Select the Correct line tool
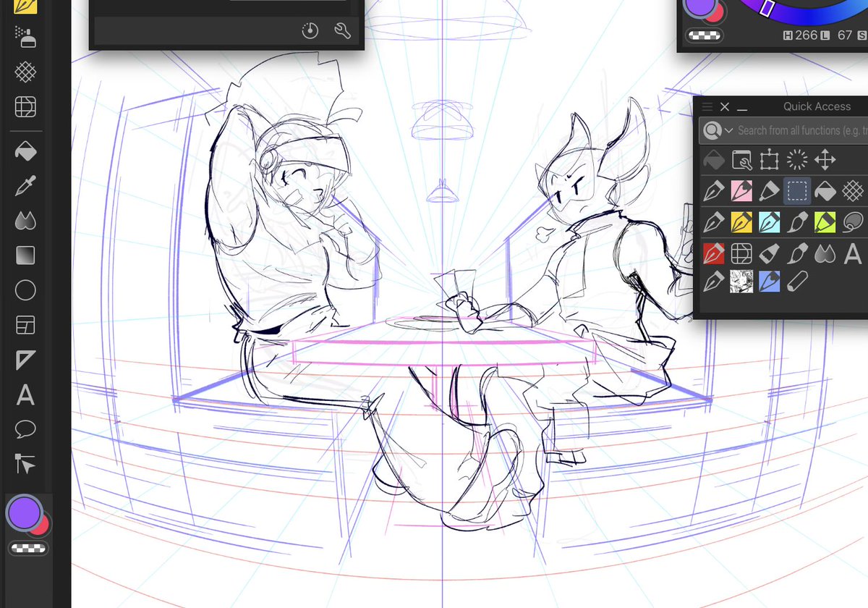This screenshot has width=868, height=608. pyautogui.click(x=25, y=464)
